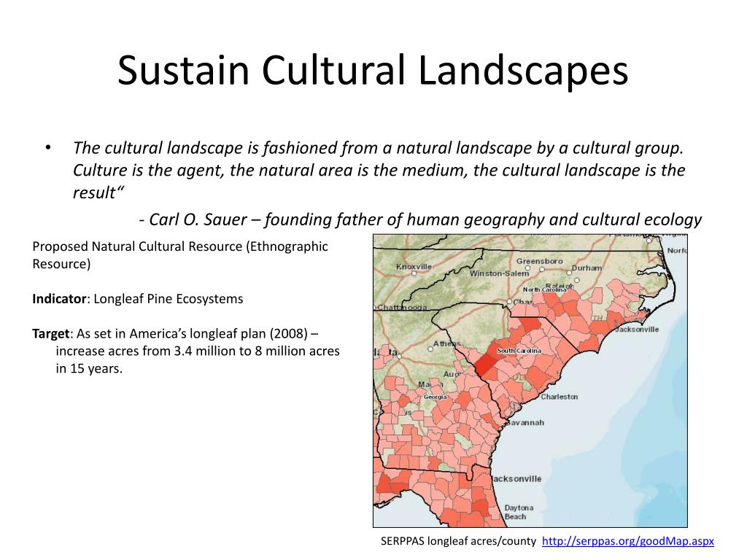Screen dimensions: 747x560
Task: Click the Knoxville label on the map
Action: tap(414, 266)
